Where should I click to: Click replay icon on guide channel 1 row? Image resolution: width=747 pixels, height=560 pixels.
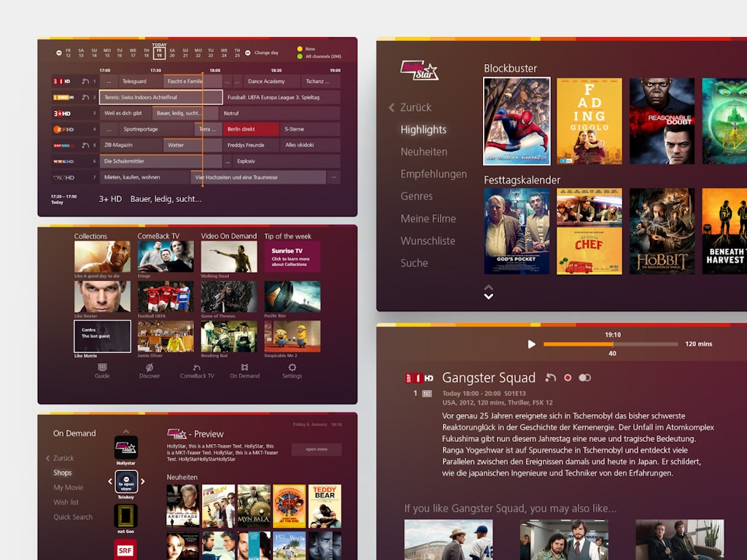85,82
